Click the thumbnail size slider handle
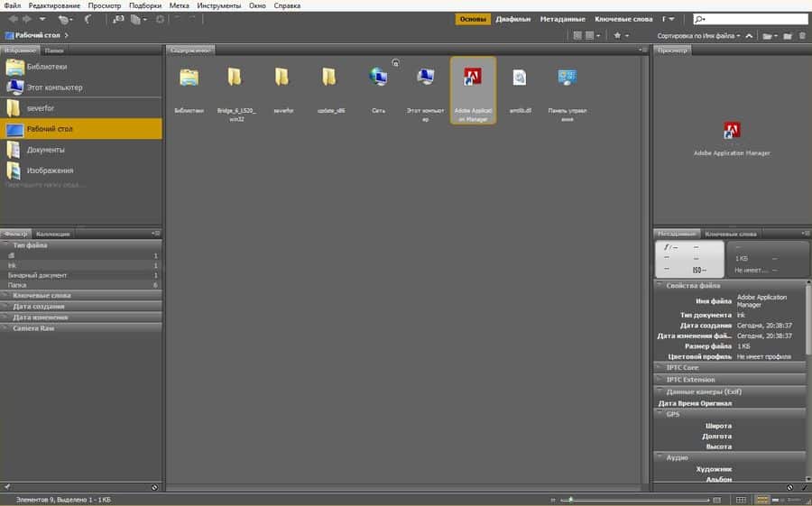Viewport: 812px width, 506px height. click(x=571, y=500)
